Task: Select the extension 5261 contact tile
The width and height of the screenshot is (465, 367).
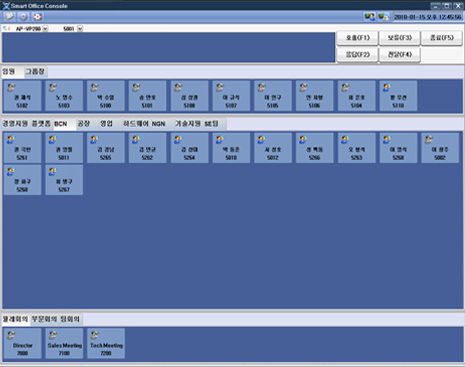Action: click(22, 148)
